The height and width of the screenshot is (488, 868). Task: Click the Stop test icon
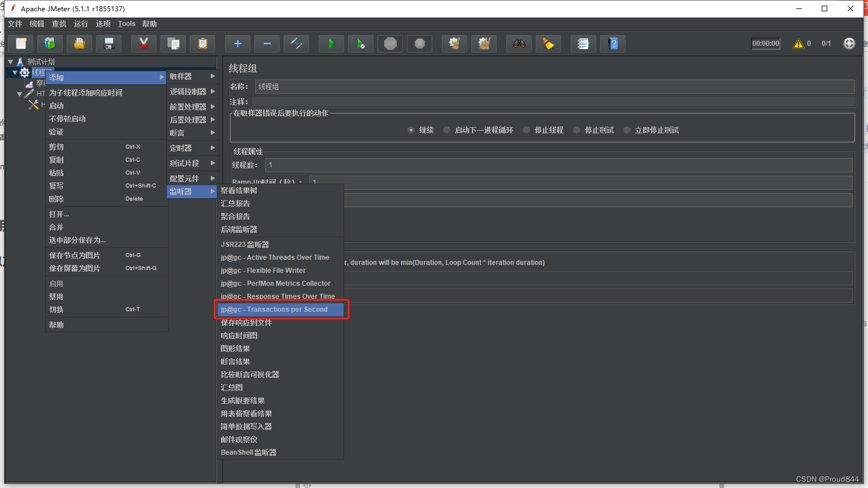tap(390, 43)
